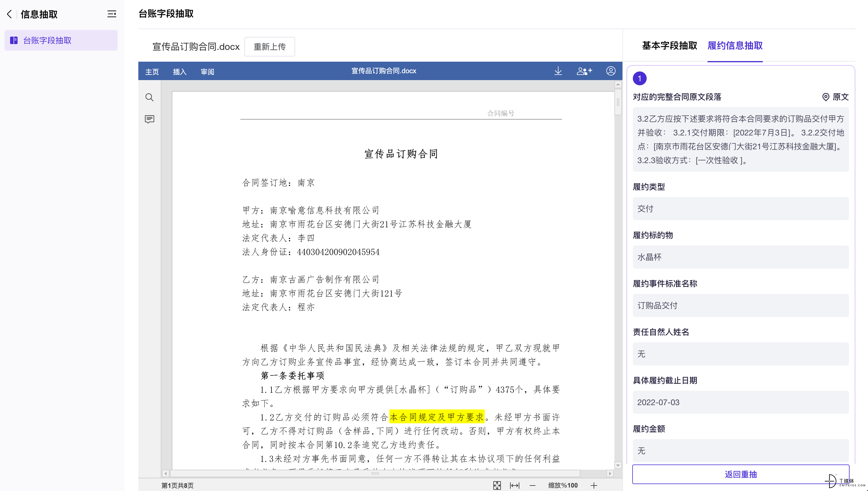Click the horizontal scroll right arrow
868x491 pixels.
click(x=610, y=473)
